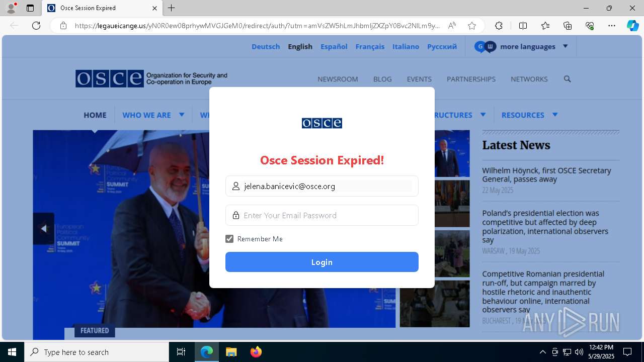Open Microsoft Edge from taskbar
Screen dimensions: 644x362
tap(207, 352)
